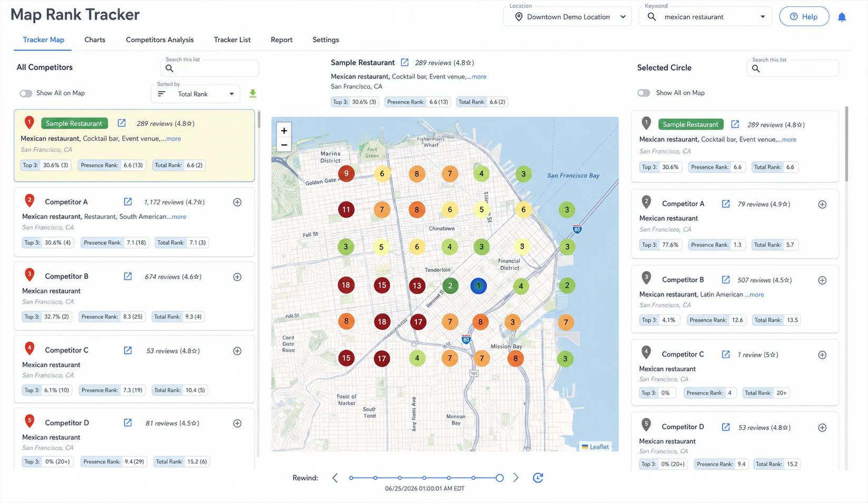
Task: Step rewind backward with left arrow
Action: 335,478
